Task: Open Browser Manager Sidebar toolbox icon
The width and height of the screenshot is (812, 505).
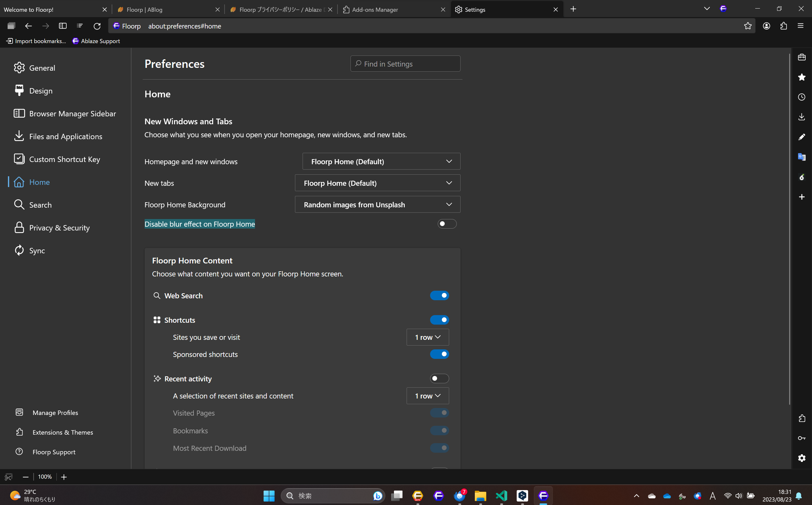Action: 802,57
